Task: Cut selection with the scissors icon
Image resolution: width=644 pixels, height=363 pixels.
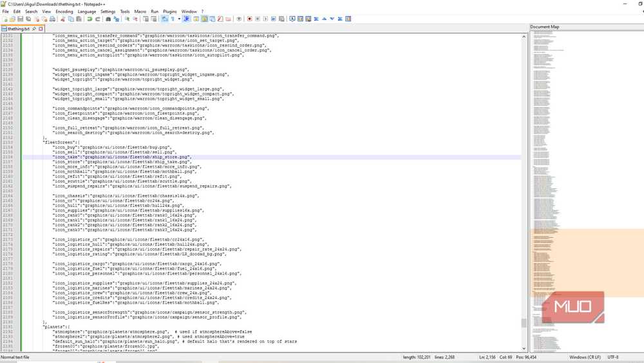Action: [x=63, y=19]
